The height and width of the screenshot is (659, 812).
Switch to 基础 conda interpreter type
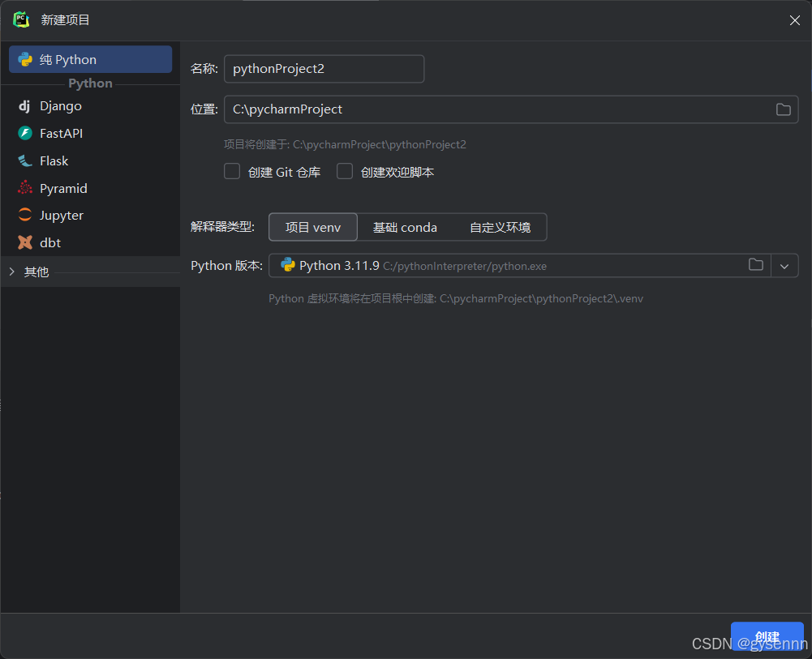(x=405, y=227)
